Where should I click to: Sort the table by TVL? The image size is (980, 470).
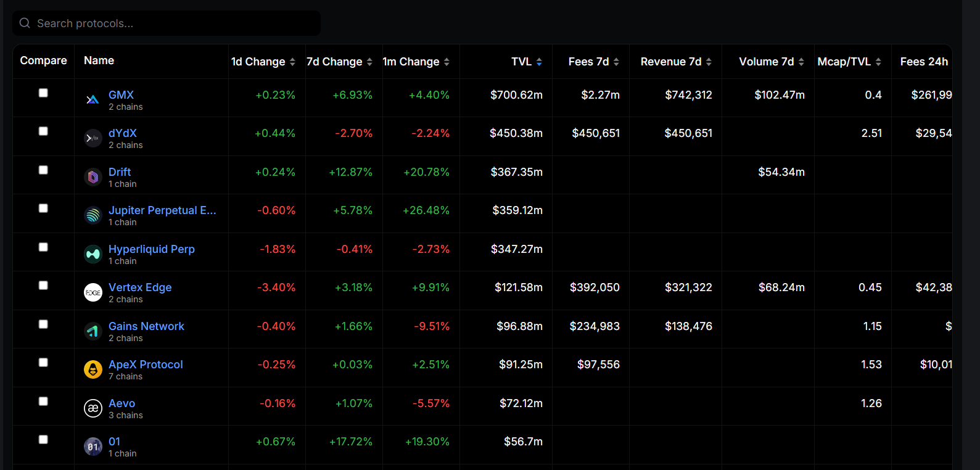tap(527, 62)
